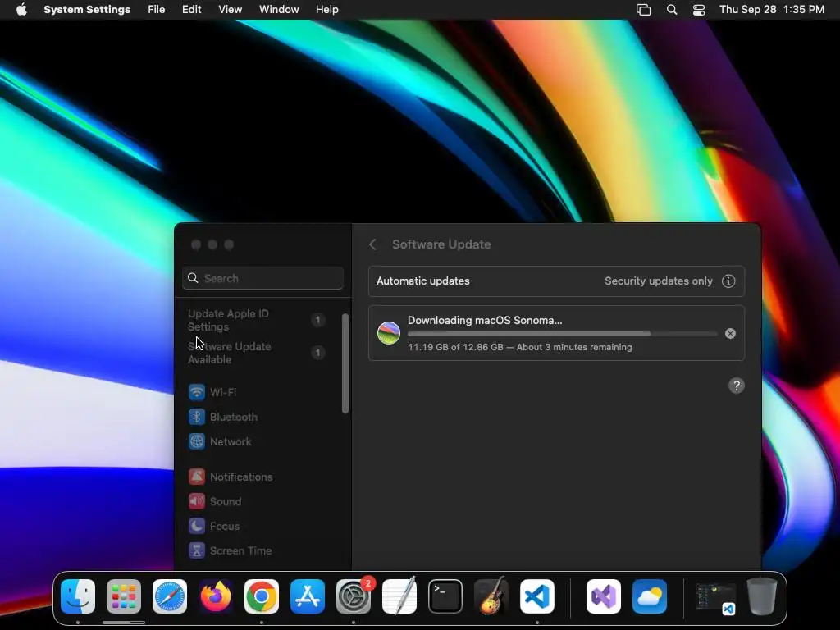This screenshot has height=630, width=840.
Task: Open Visual Studio Code from the Dock
Action: (x=537, y=596)
